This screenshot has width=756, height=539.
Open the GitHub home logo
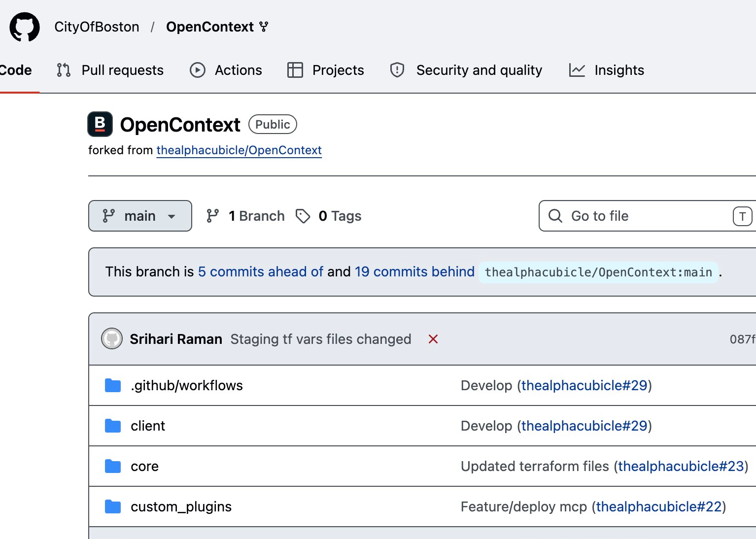(x=25, y=27)
